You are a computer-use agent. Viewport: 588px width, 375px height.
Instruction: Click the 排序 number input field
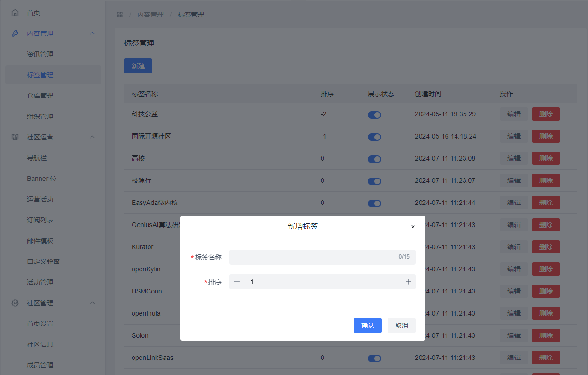[x=323, y=282]
